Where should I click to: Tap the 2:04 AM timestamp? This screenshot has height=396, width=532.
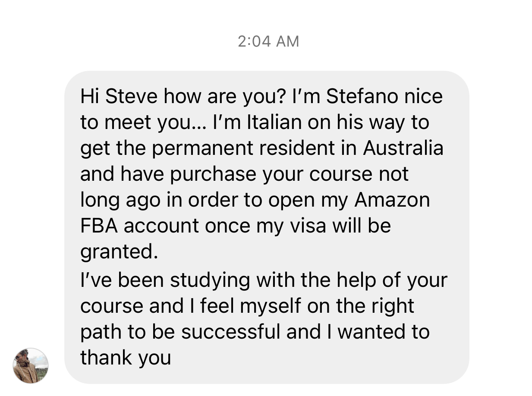click(268, 41)
